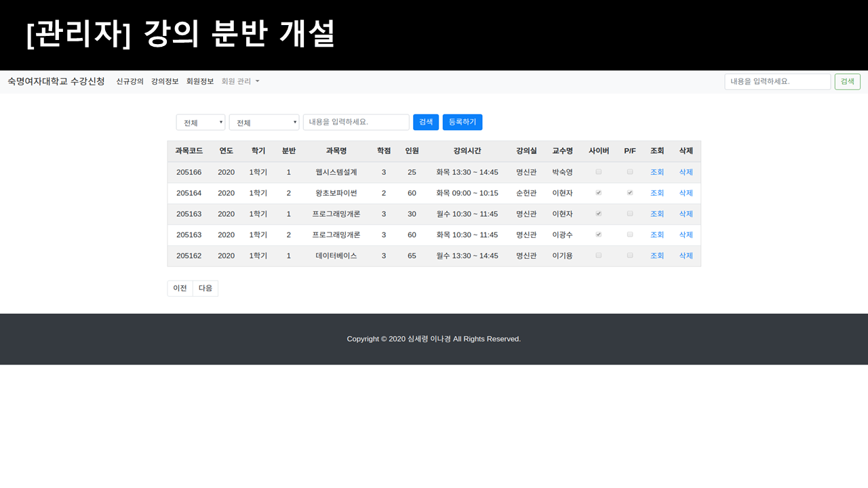Image resolution: width=868 pixels, height=488 pixels.
Task: Select the 신규강의 menu item
Action: click(x=129, y=81)
